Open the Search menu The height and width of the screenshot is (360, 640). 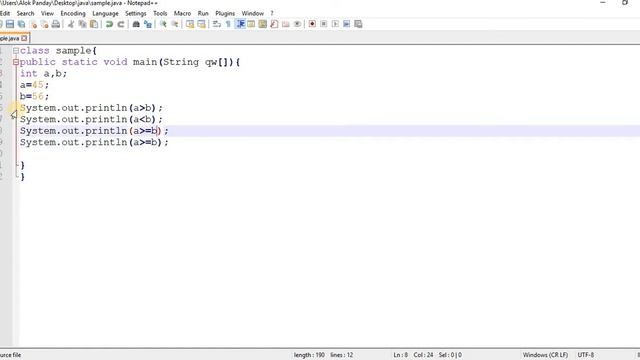click(25, 13)
